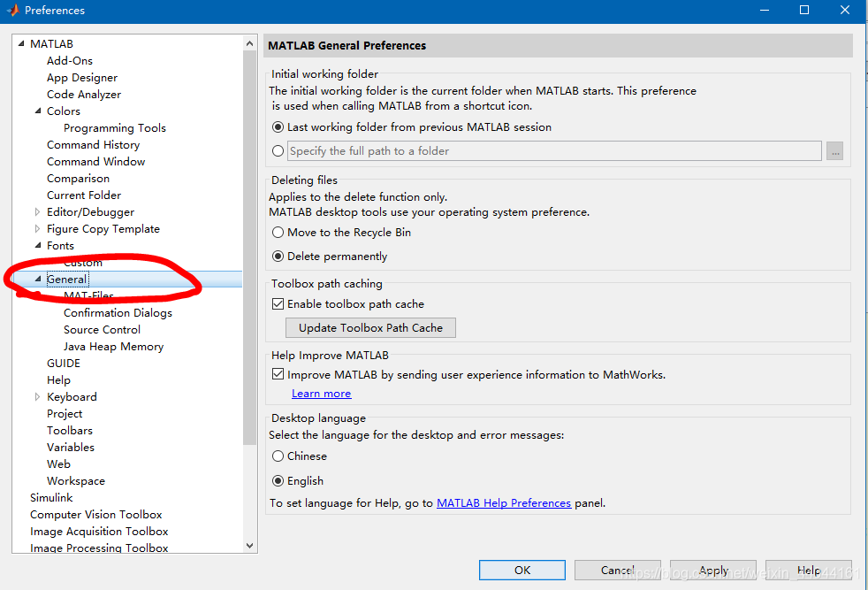
Task: Click the OK button
Action: coord(522,570)
